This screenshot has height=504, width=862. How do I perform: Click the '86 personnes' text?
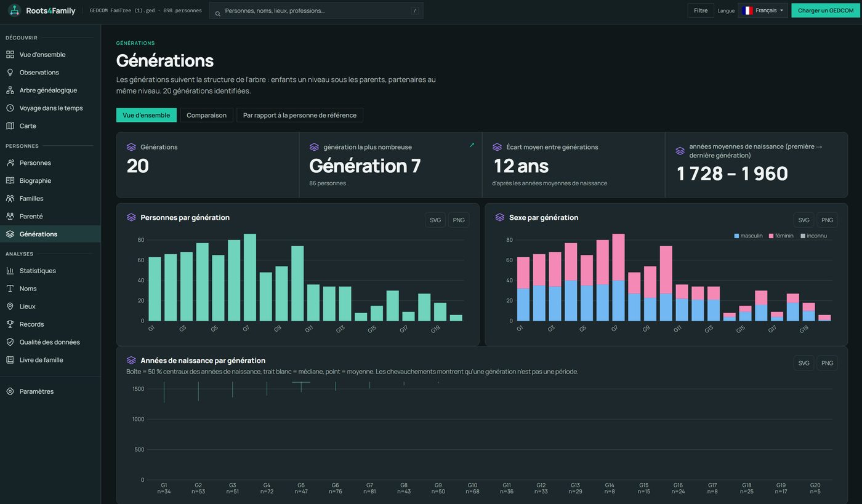tap(328, 183)
